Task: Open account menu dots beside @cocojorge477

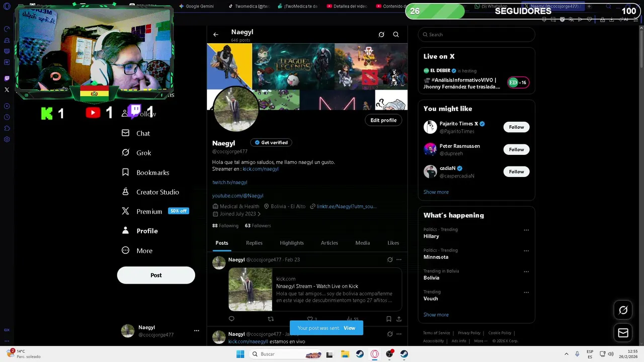Action: click(196, 331)
